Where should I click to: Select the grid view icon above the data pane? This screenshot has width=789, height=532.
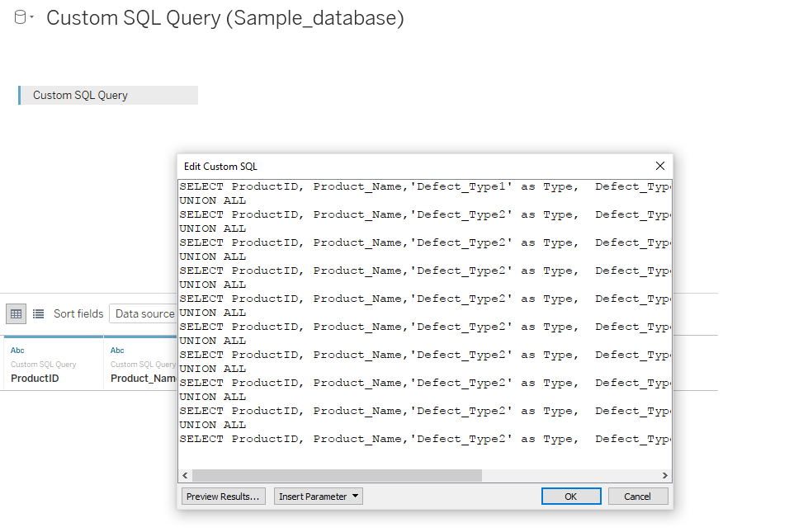[x=16, y=313]
